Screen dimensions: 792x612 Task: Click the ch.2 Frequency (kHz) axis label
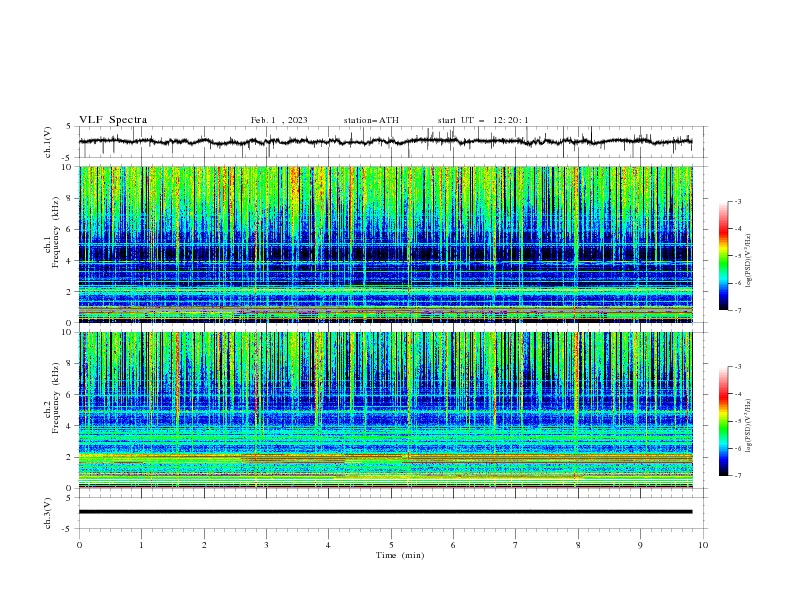(53, 398)
